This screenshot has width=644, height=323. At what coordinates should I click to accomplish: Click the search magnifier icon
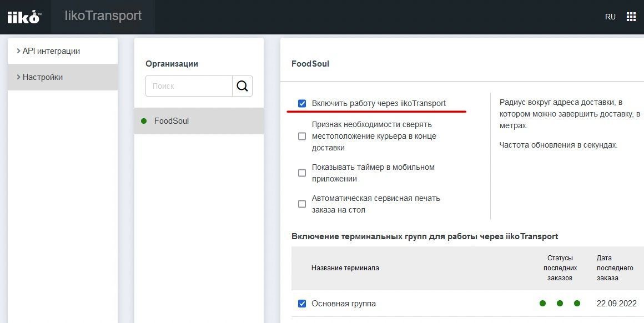click(242, 86)
